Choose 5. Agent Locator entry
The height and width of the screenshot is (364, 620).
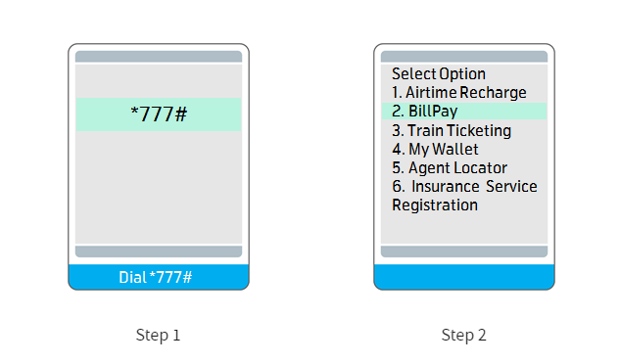[x=450, y=167]
